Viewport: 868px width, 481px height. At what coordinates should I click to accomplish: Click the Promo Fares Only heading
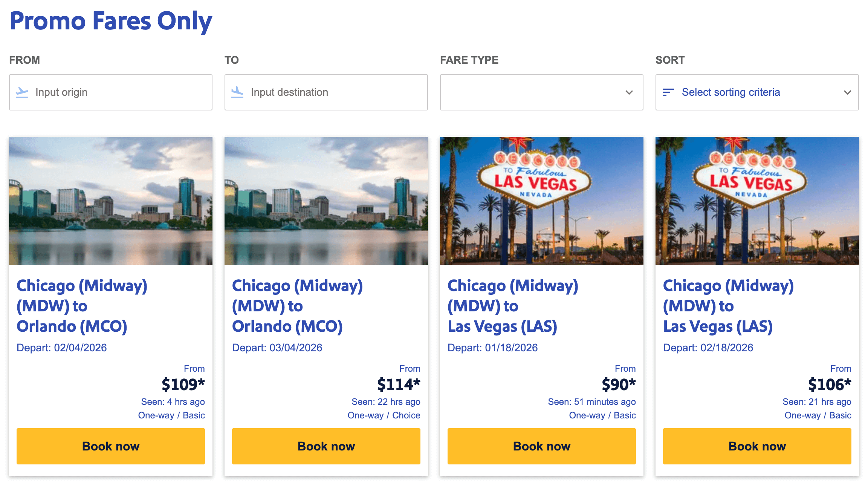(x=111, y=21)
